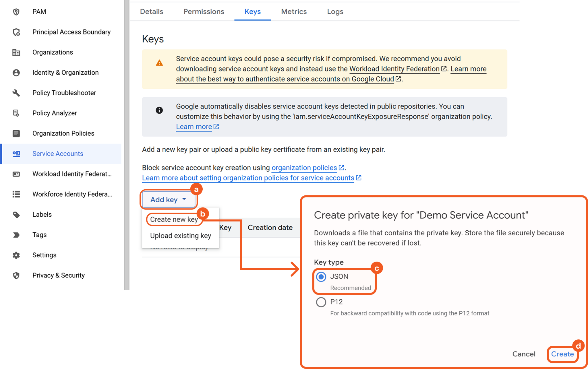Click the Policy Analyzer document icon

[x=16, y=113]
